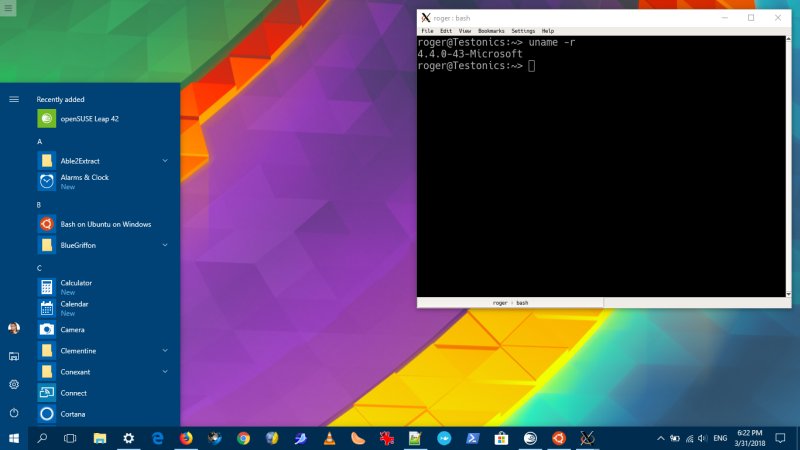
Task: Open the Help menu in terminal
Action: [x=547, y=31]
